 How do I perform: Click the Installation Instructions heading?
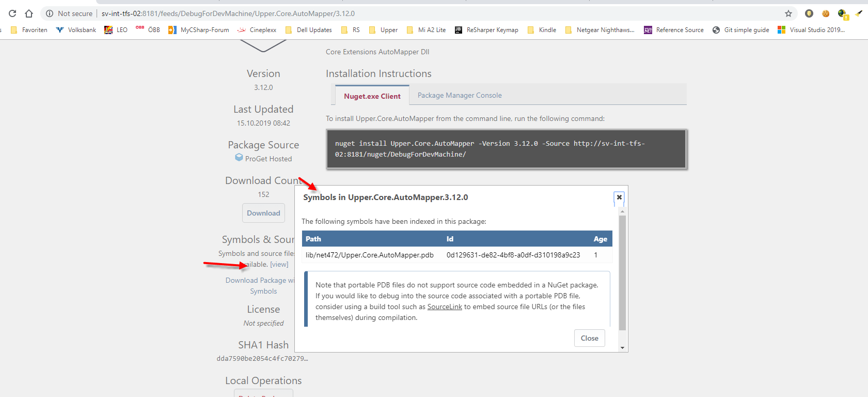click(378, 73)
